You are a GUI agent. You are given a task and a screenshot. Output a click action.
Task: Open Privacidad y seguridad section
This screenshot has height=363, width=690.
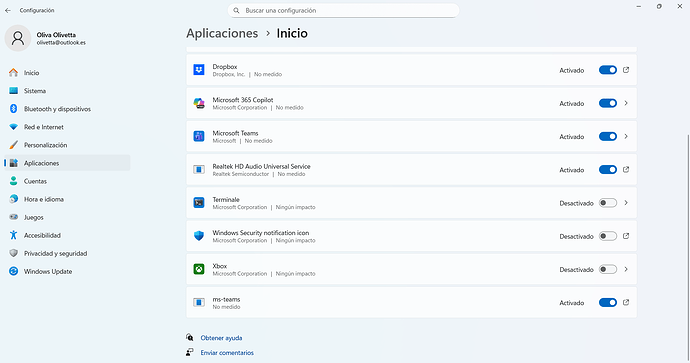(67, 253)
